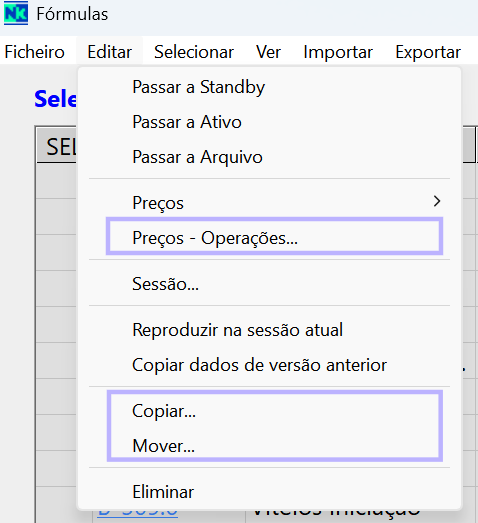Open the Ficheiro menu
The height and width of the screenshot is (523, 478).
click(34, 52)
